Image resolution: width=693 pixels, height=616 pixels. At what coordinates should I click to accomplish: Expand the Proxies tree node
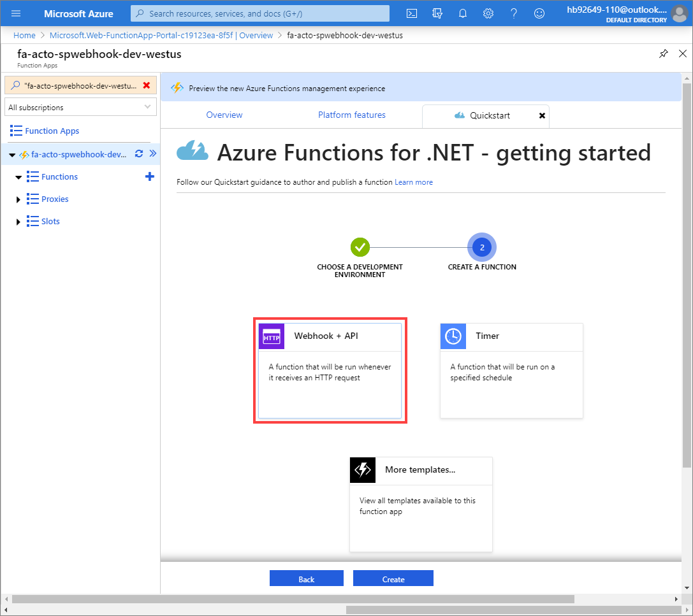pos(18,199)
